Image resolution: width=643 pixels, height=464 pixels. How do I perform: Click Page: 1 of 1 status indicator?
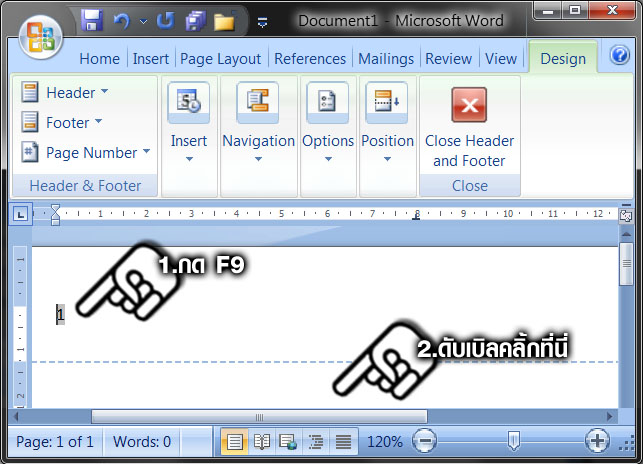click(55, 442)
